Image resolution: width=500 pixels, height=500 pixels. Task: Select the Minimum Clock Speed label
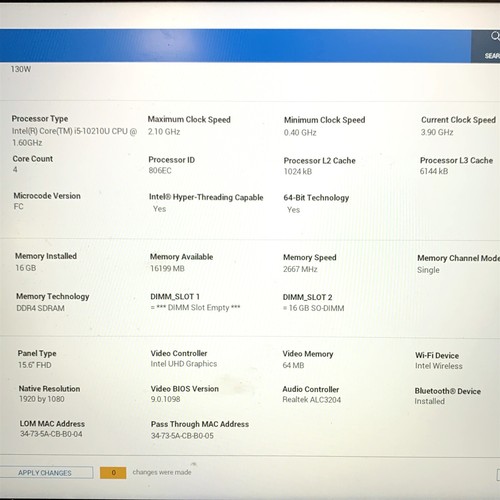[324, 120]
